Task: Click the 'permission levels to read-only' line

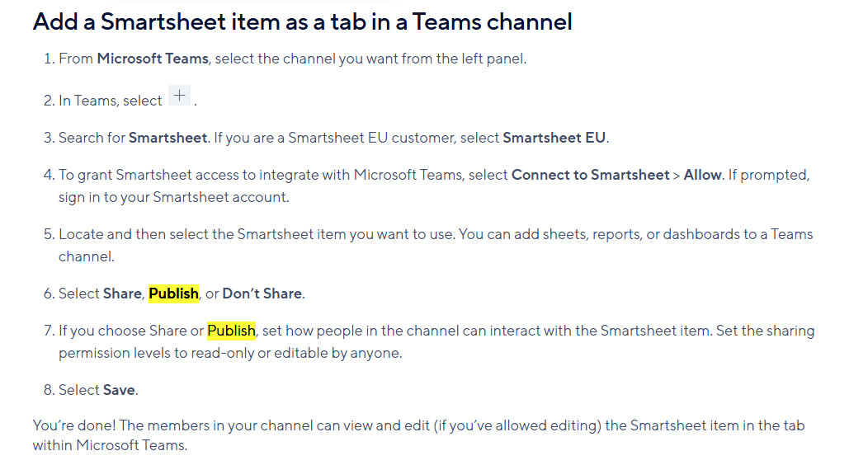Action: click(x=230, y=353)
